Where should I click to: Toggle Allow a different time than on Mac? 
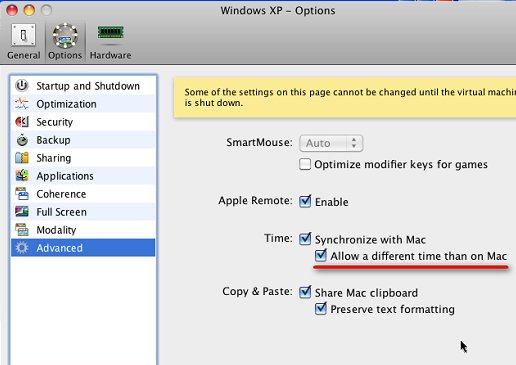(321, 256)
